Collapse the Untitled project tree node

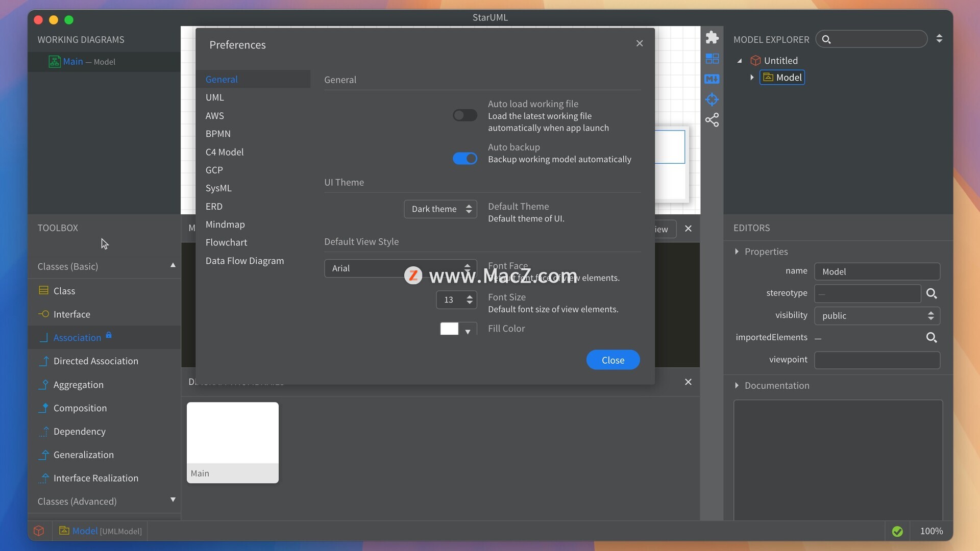740,61
